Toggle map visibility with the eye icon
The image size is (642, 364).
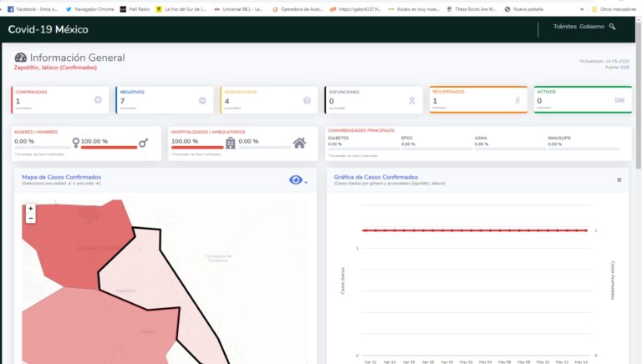pyautogui.click(x=295, y=180)
